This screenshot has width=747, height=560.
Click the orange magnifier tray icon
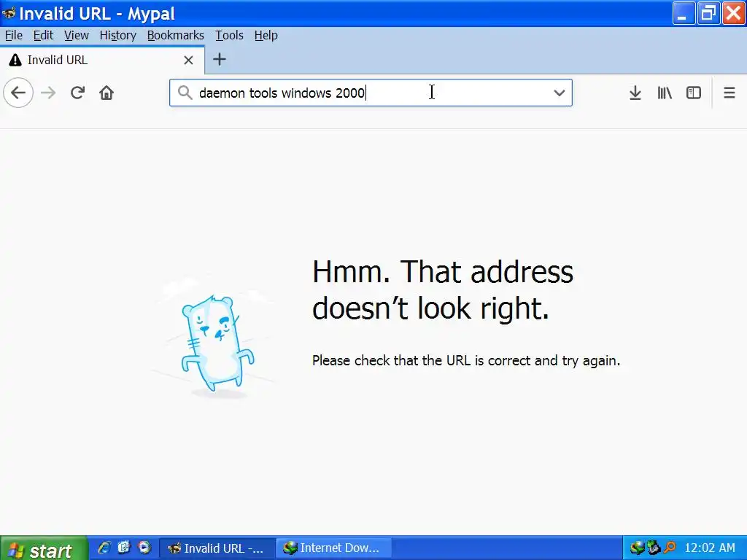point(670,548)
